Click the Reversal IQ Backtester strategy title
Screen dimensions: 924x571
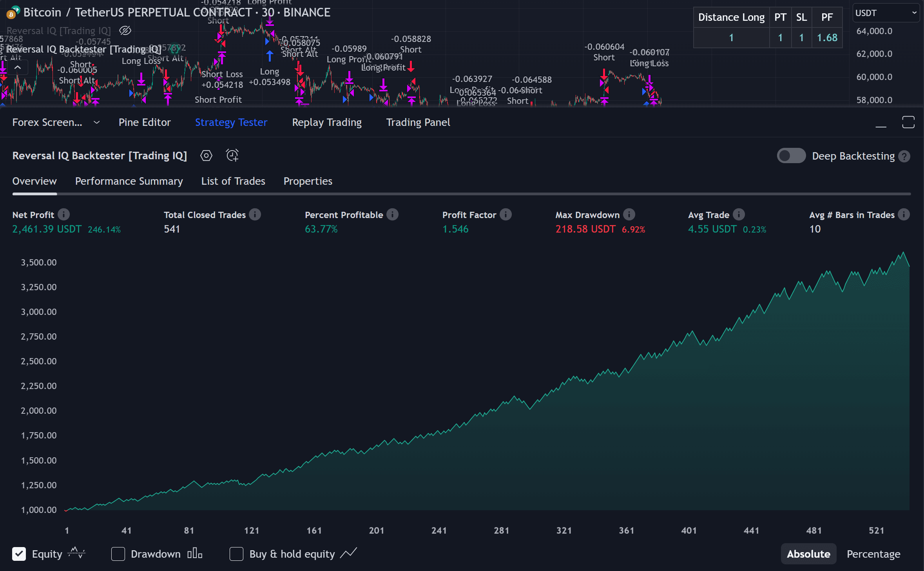point(100,156)
